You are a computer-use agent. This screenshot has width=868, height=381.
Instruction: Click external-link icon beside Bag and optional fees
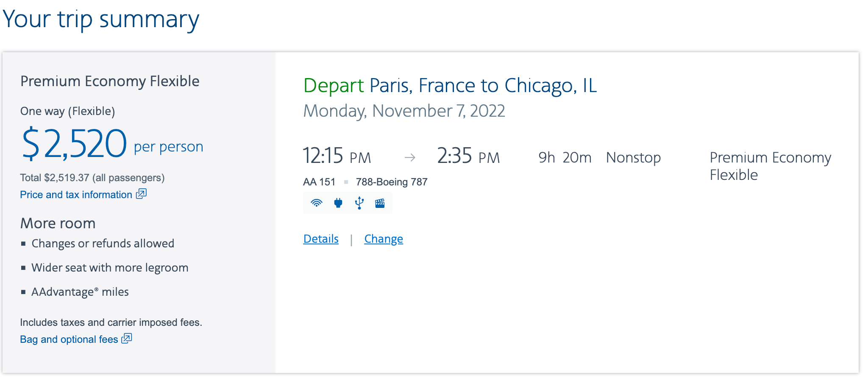127,339
